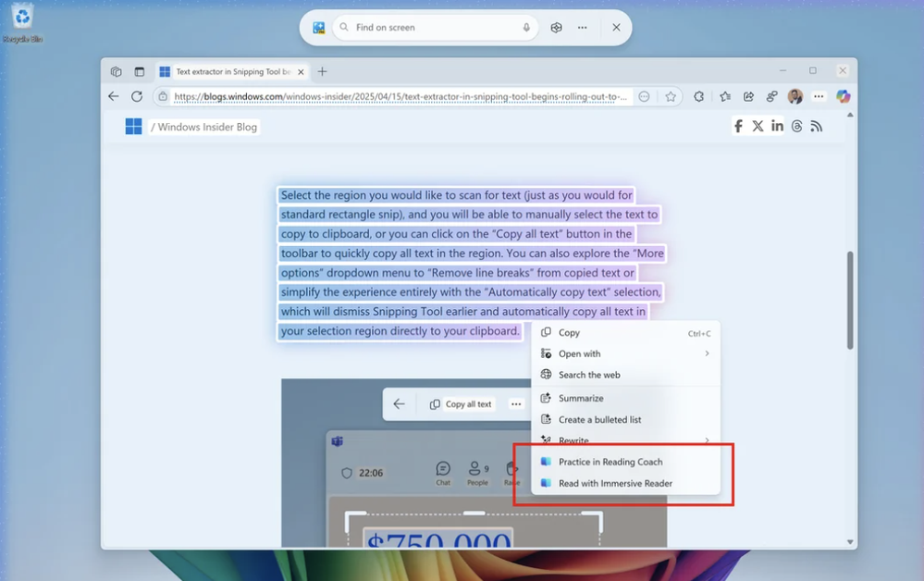Expand the Open with submenu

[x=626, y=353]
